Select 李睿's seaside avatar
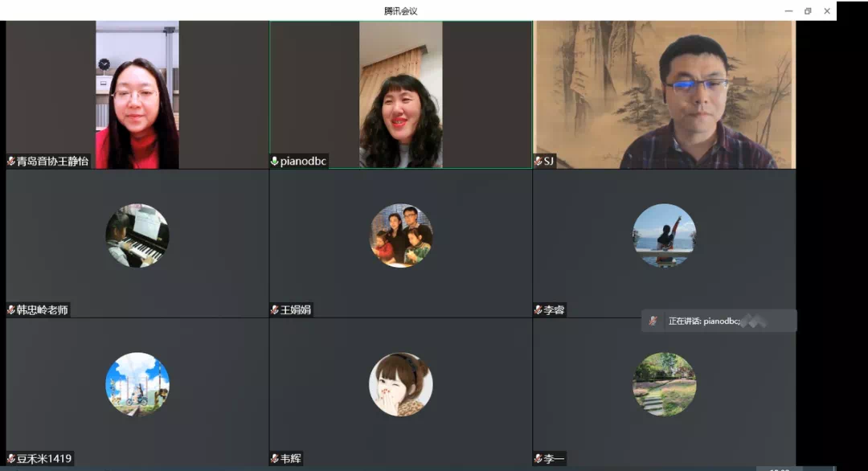The height and width of the screenshot is (471, 868). coord(664,235)
